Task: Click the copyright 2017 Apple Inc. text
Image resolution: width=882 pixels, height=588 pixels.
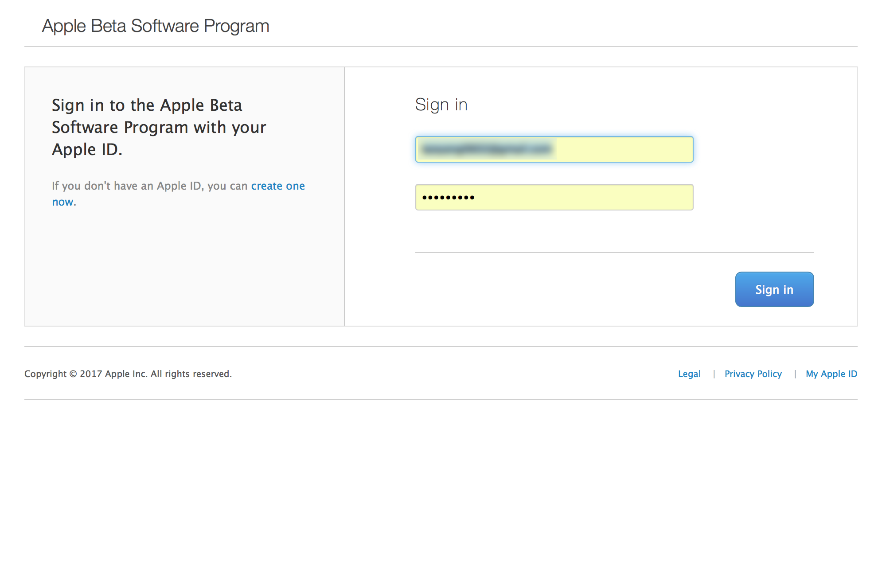Action: [x=128, y=374]
